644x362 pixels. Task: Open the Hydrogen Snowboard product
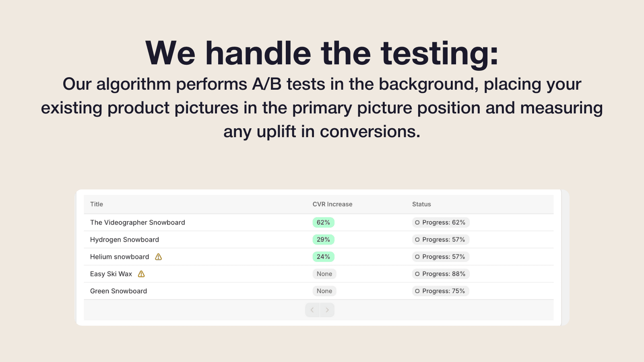click(124, 240)
